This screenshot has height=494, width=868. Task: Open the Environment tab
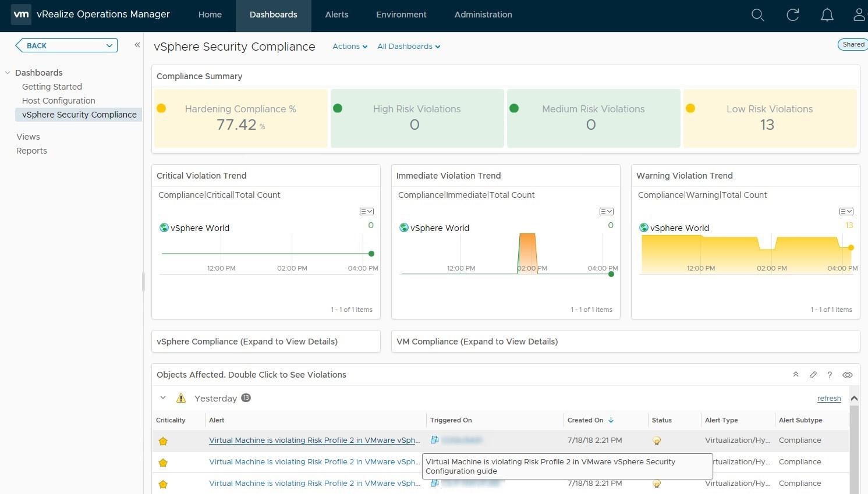[x=401, y=15]
